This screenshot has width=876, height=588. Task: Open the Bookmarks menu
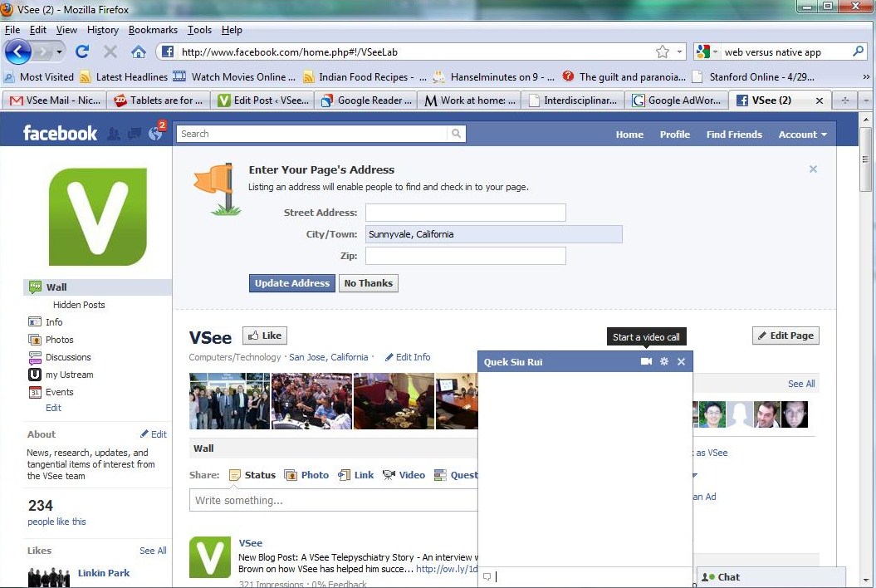pos(153,30)
